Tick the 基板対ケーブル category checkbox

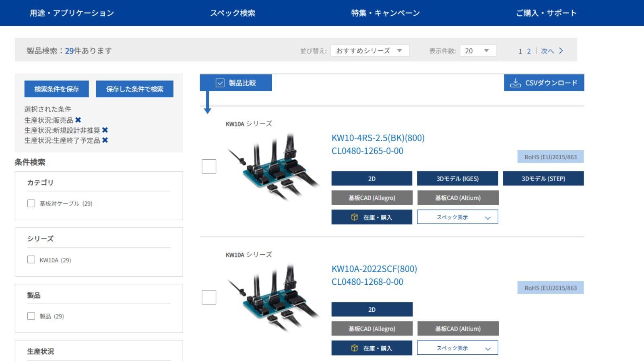click(x=31, y=204)
